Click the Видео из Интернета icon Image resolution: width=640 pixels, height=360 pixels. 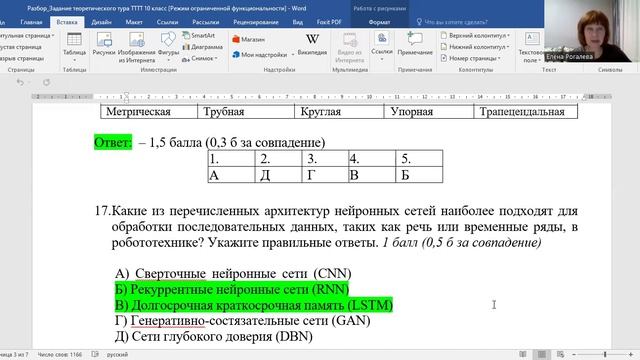(x=350, y=40)
